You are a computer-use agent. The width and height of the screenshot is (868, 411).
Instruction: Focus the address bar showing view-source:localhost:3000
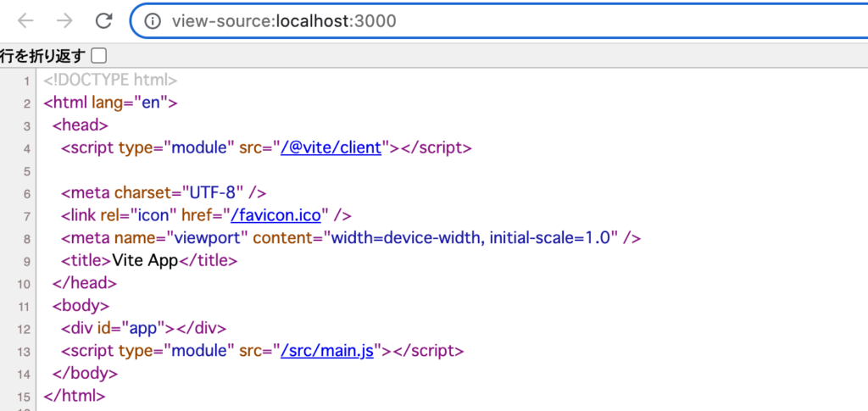tap(498, 21)
